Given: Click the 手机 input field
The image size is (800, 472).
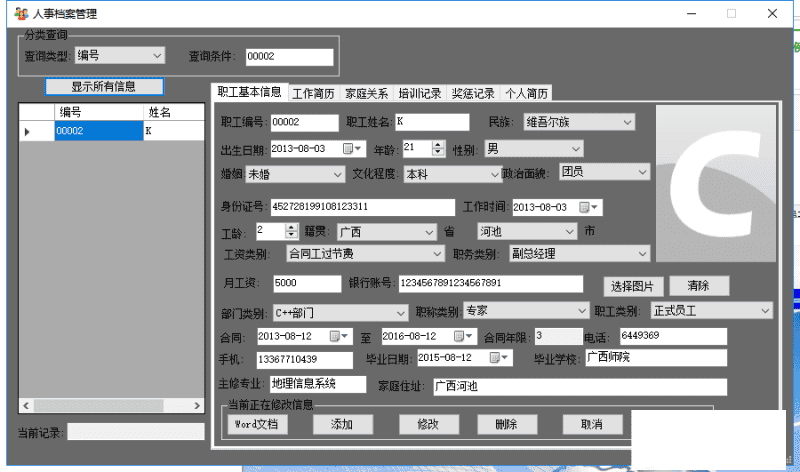Looking at the screenshot, I should click(305, 360).
